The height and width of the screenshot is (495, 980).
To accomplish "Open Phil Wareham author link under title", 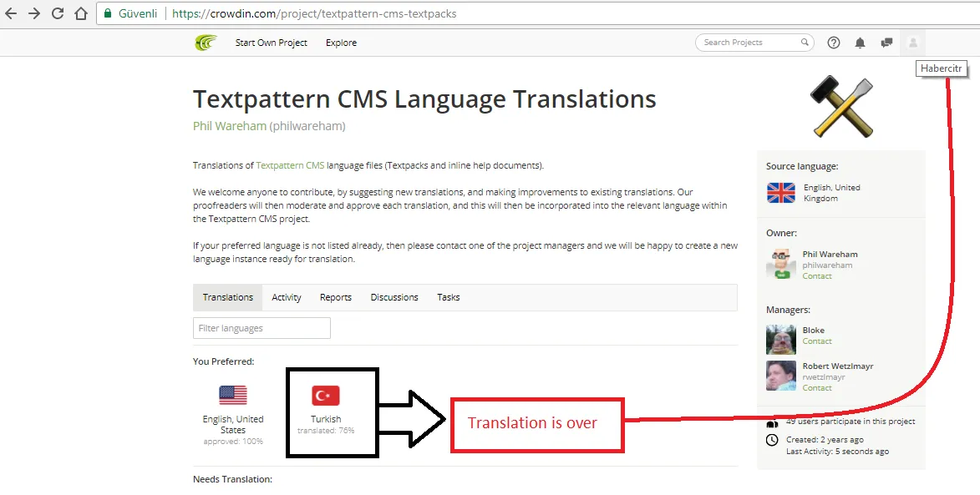I will (x=230, y=125).
